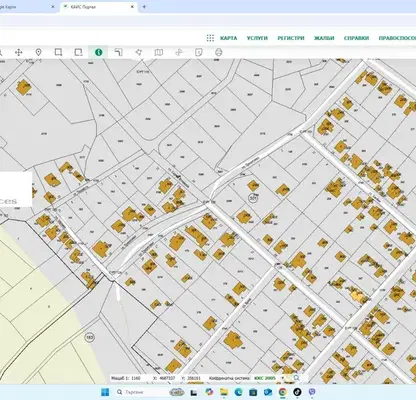Open the folded map layers icon
Screen dimensions: 416x400
[159, 52]
